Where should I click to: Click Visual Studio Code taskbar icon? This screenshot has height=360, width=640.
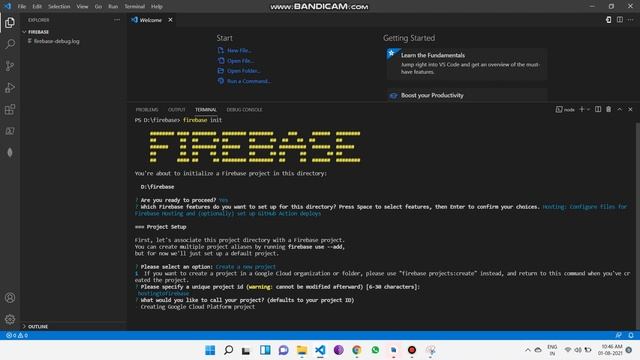pos(320,350)
